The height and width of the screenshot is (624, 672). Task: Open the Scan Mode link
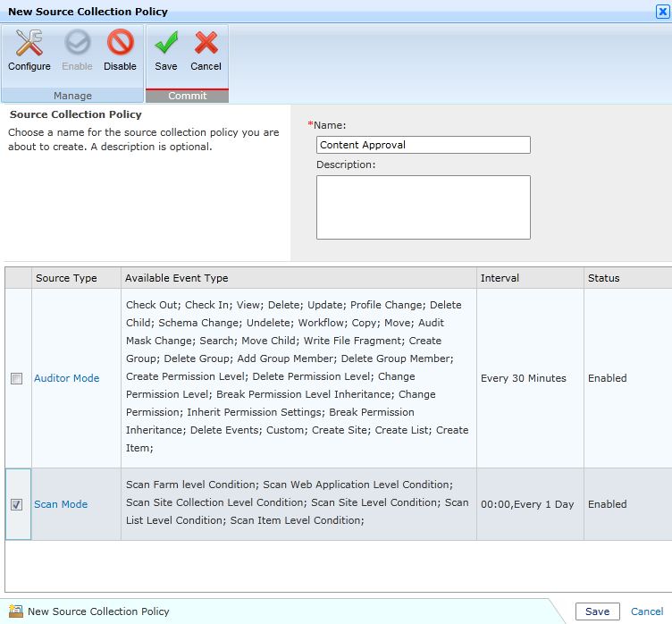61,504
